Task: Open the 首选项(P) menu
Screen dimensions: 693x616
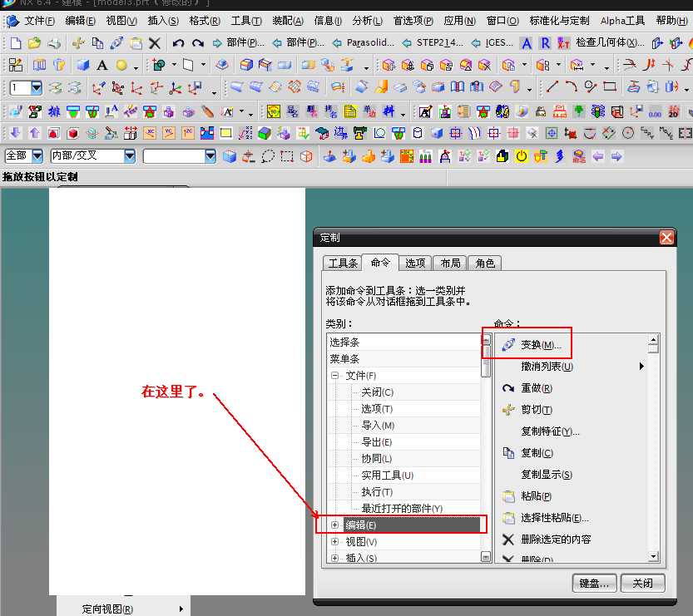Action: click(x=413, y=21)
